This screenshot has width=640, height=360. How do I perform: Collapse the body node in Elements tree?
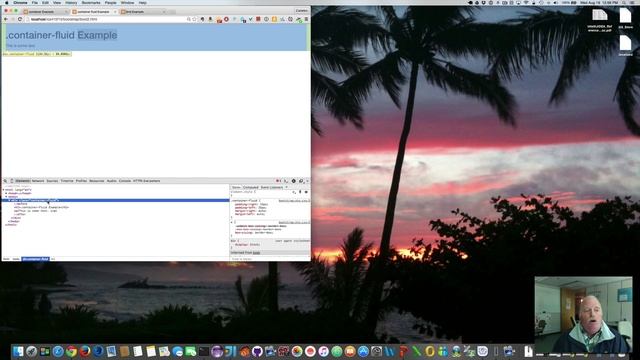(x=7, y=197)
